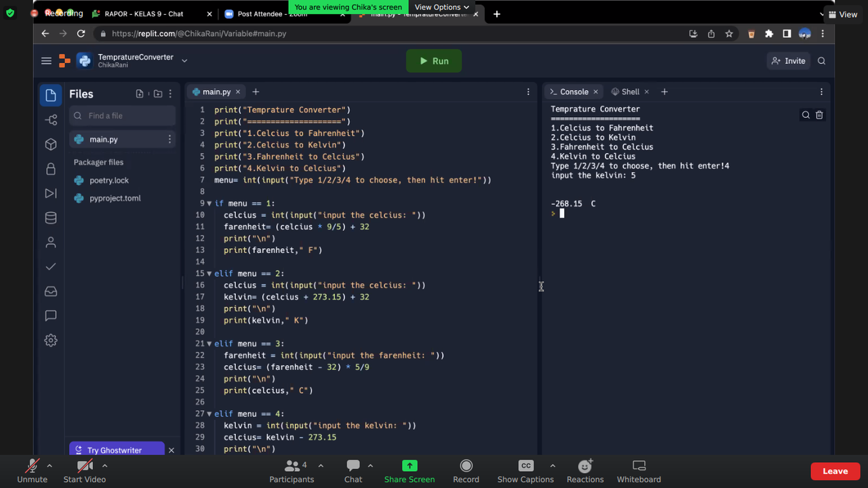Collapse the elif menu == 4 code block
This screenshot has height=488, width=868.
tap(210, 414)
